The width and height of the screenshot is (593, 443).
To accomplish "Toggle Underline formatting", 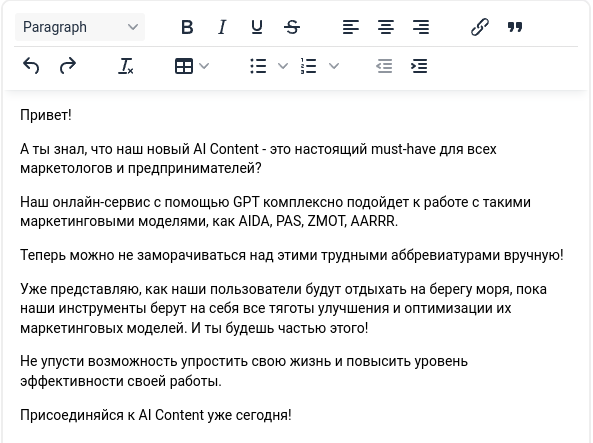I will pos(257,27).
